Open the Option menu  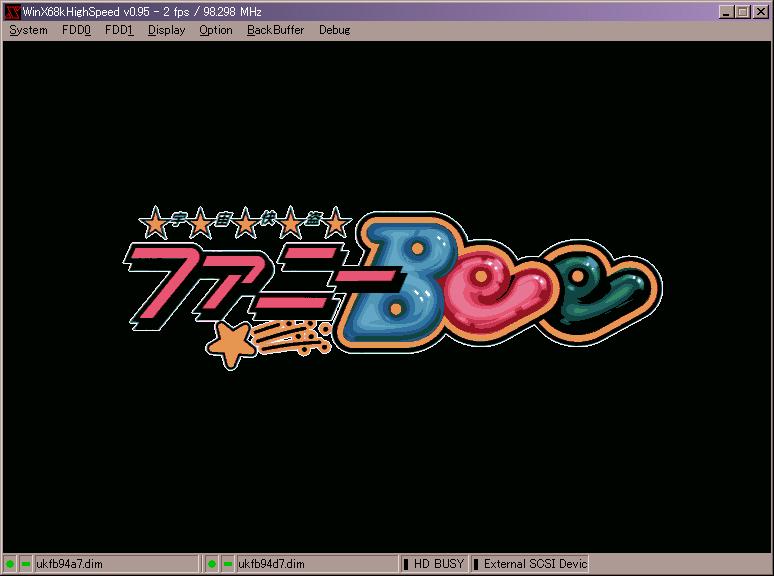click(216, 30)
